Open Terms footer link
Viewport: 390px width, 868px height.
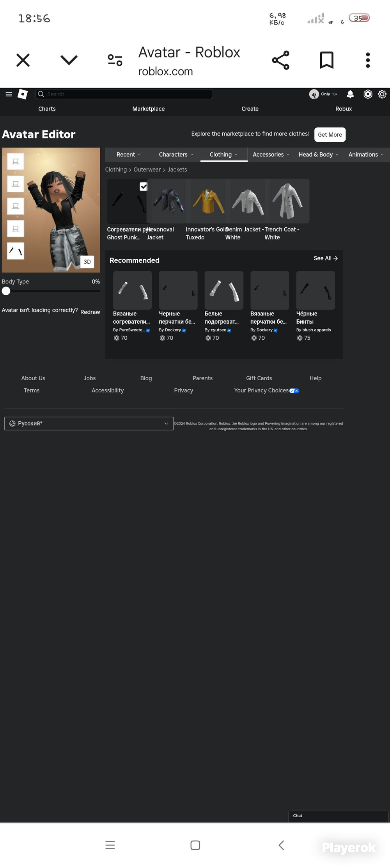[32, 390]
